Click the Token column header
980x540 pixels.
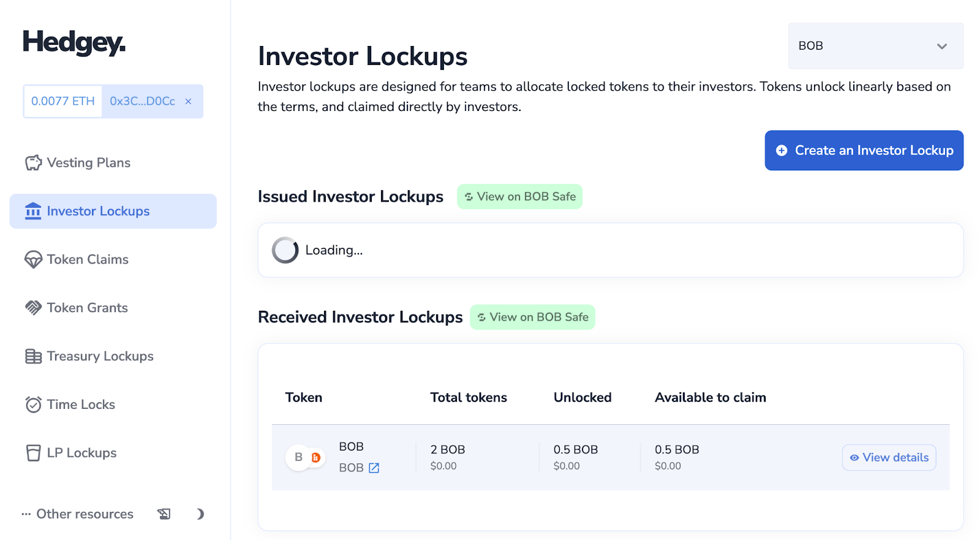tap(304, 397)
